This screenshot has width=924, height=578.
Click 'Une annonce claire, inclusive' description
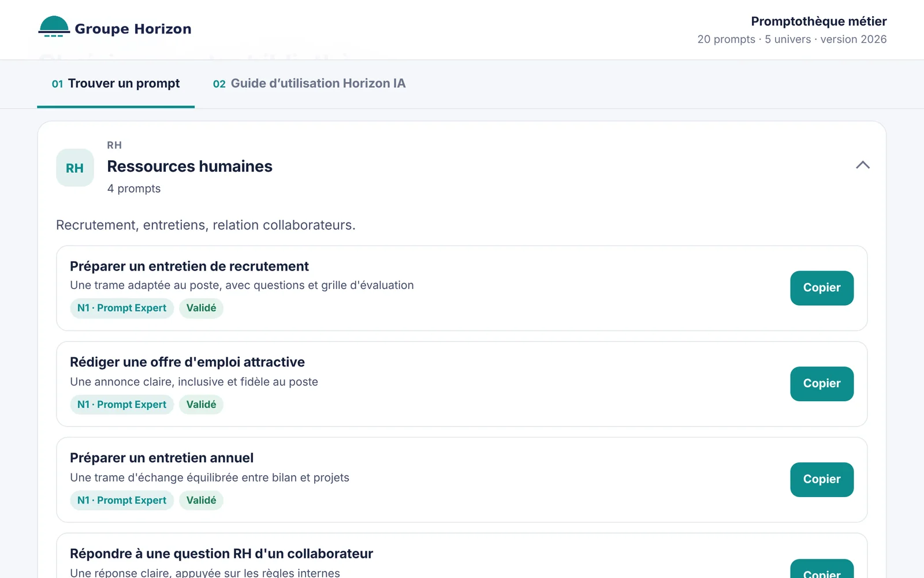pos(194,382)
